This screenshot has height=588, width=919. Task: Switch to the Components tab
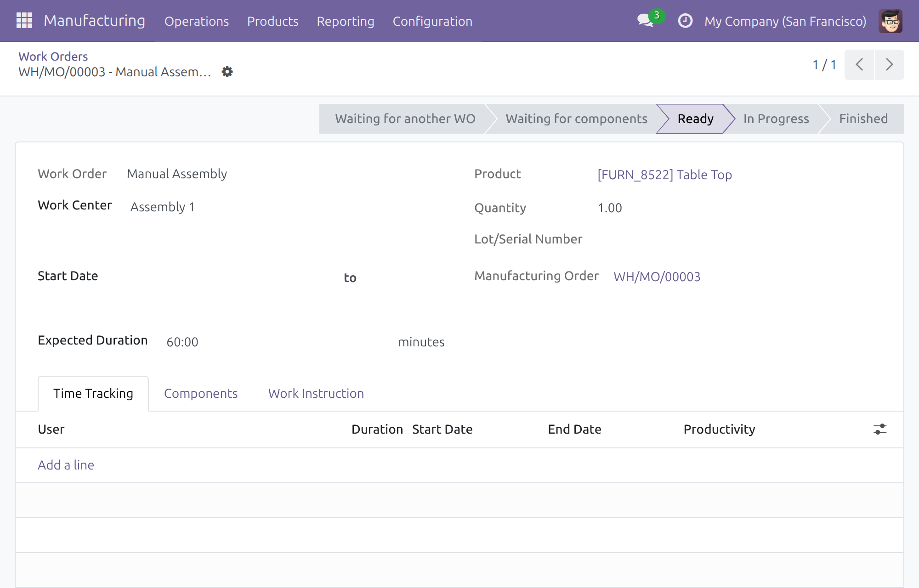pos(201,393)
